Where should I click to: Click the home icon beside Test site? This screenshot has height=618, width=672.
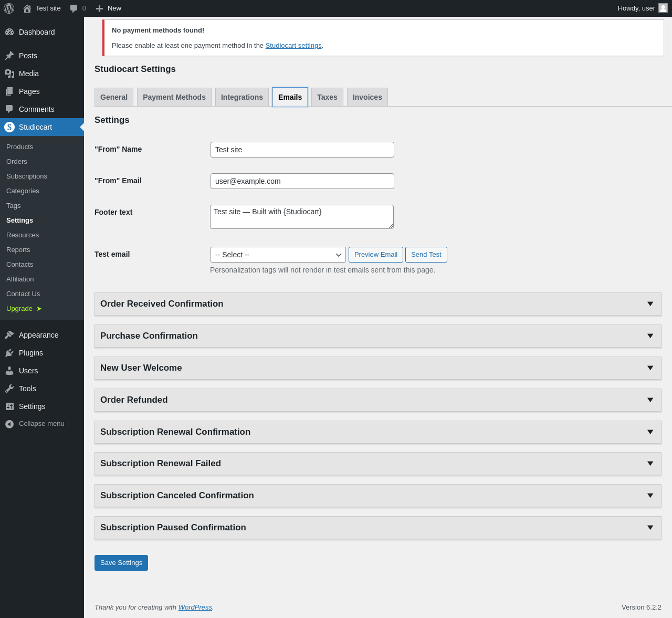tap(27, 8)
